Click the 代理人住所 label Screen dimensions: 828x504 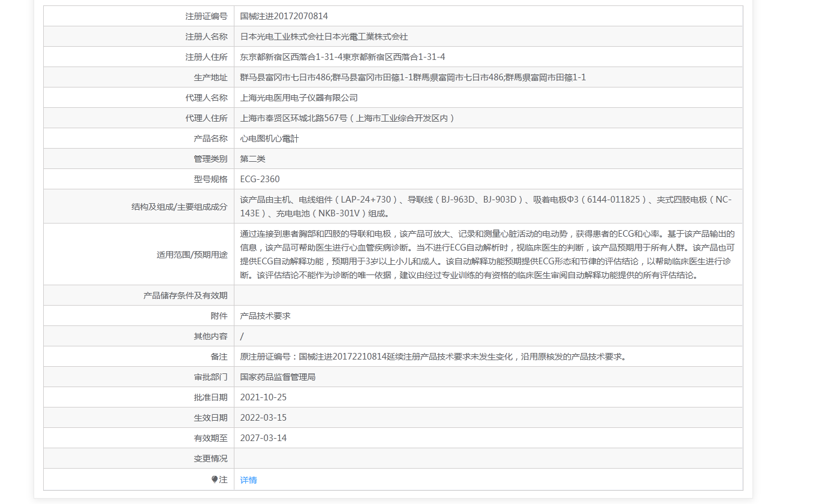coord(206,118)
